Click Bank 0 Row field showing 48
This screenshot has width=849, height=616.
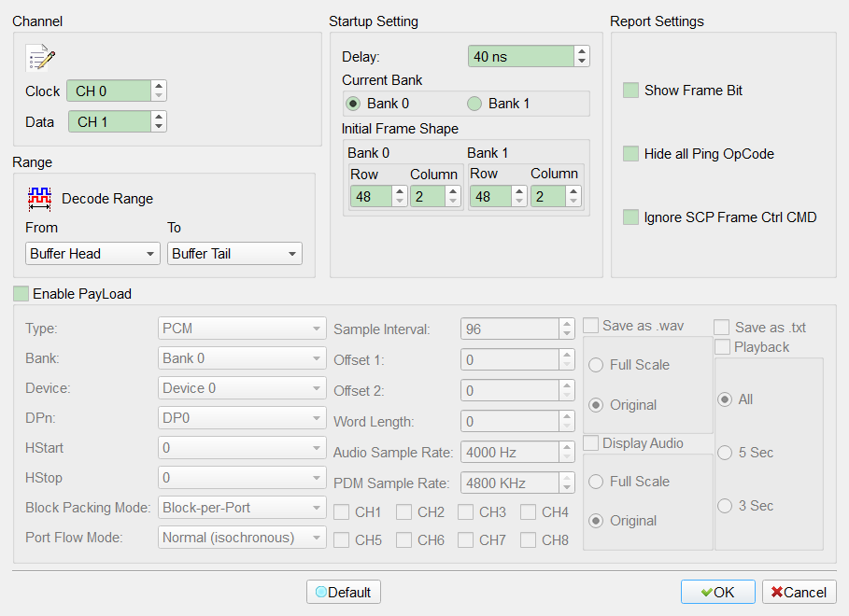[x=372, y=196]
